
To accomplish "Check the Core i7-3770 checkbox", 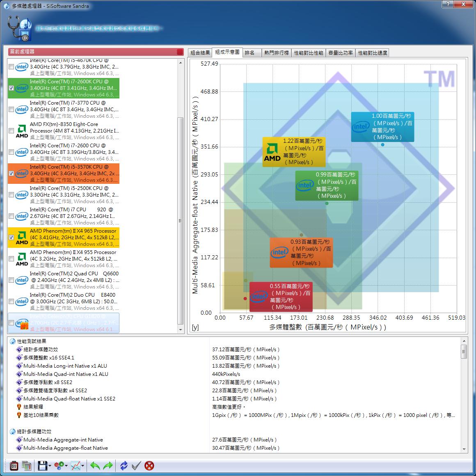I will [11, 109].
